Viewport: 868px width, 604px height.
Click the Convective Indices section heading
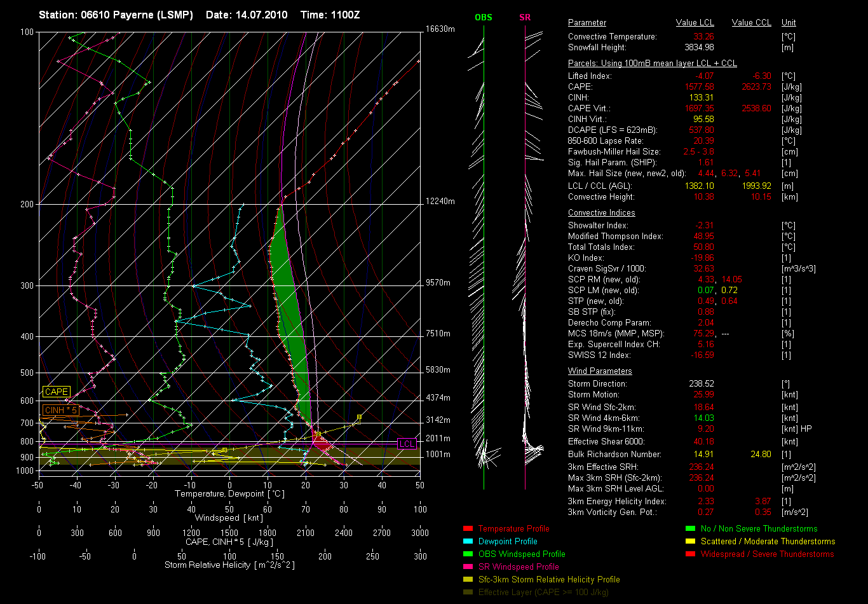[601, 213]
